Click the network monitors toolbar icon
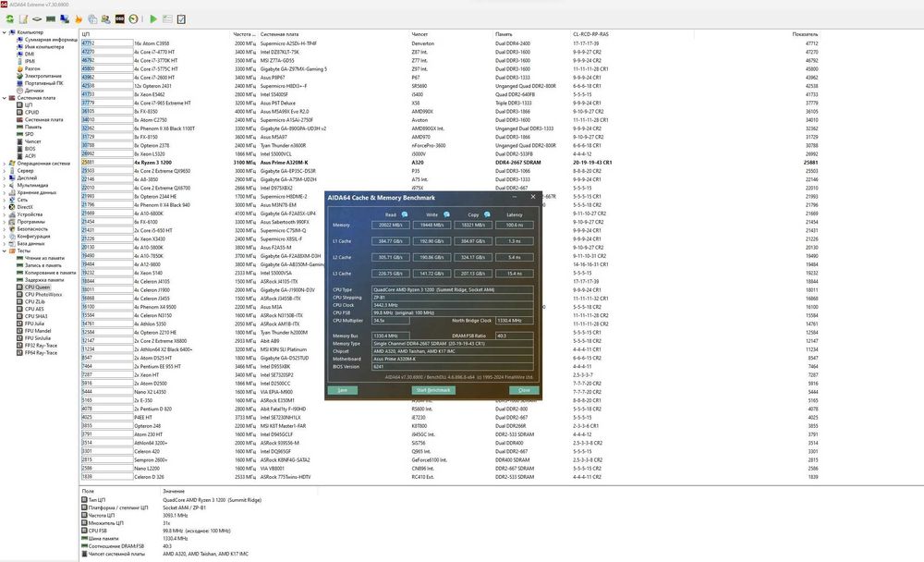924x562 pixels. [65, 19]
